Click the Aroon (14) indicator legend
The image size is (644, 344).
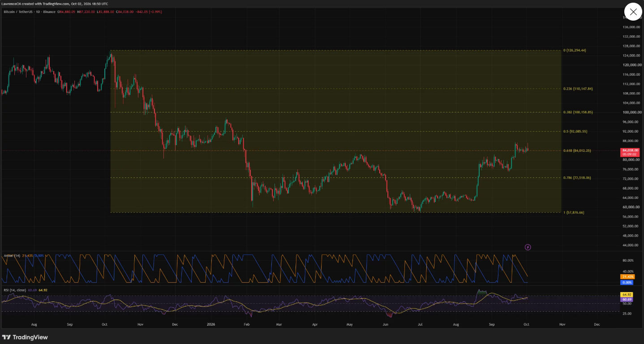[x=12, y=256]
